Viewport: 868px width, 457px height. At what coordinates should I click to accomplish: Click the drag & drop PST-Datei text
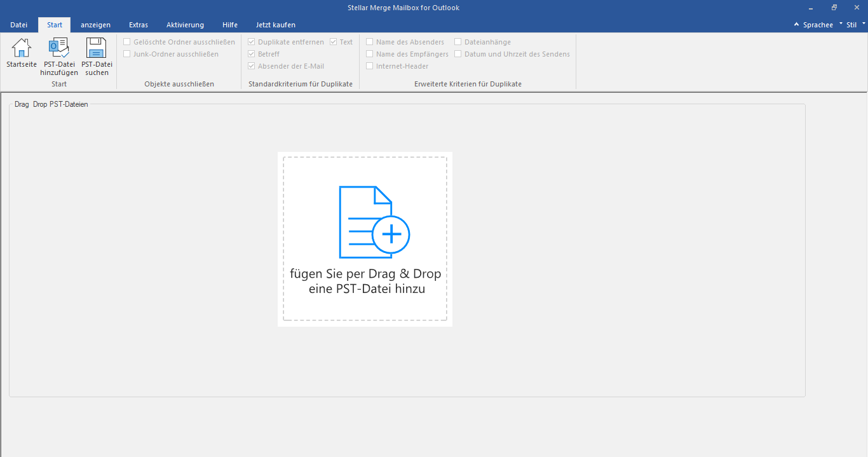(365, 281)
